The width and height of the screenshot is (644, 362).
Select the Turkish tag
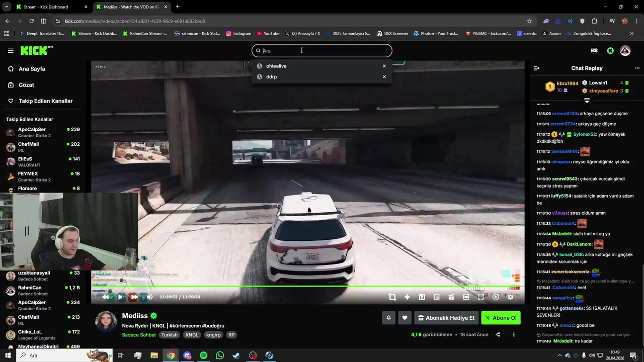(x=169, y=335)
